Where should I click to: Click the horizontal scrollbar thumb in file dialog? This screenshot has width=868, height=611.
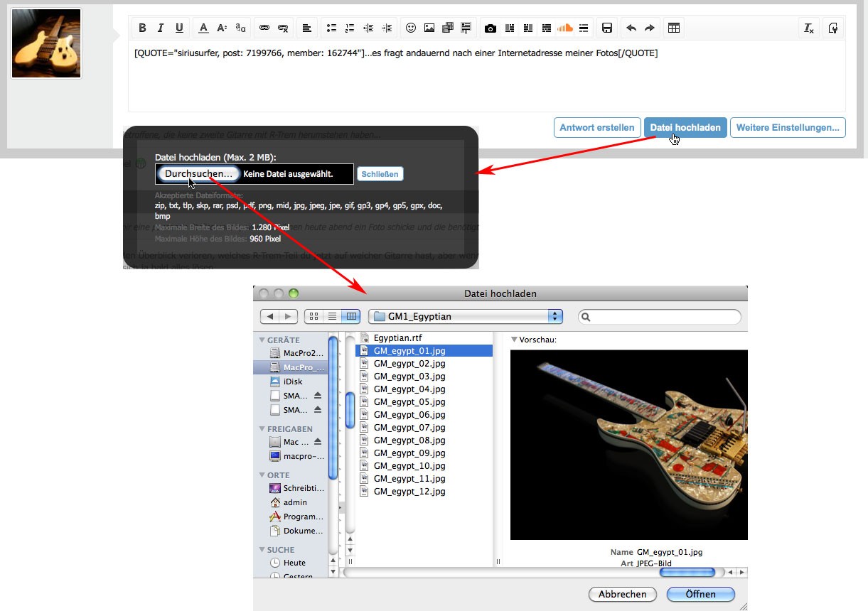coord(687,572)
